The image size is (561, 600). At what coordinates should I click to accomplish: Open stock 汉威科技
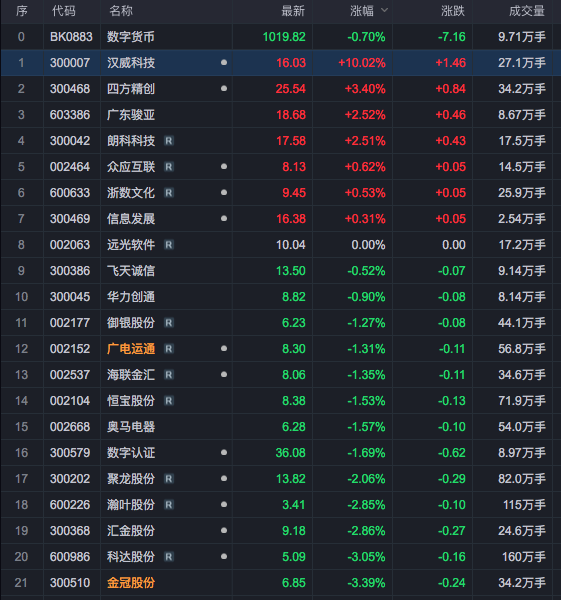pyautogui.click(x=131, y=63)
